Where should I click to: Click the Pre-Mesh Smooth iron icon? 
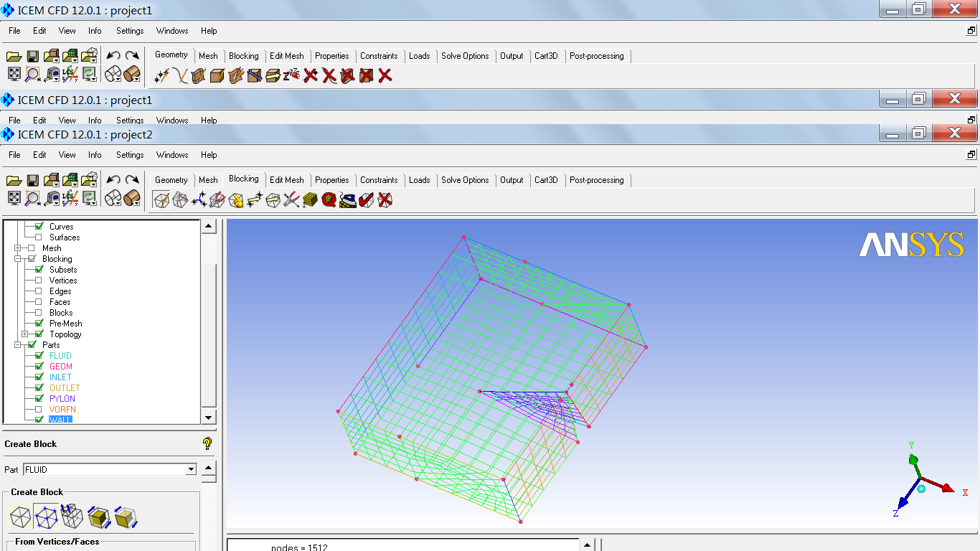coord(348,200)
